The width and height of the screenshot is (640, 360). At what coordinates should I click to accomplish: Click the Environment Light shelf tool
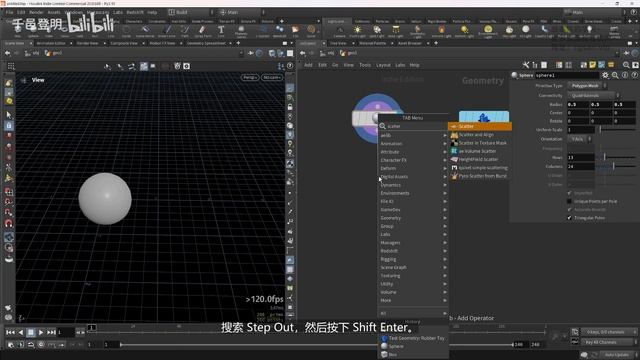pyautogui.click(x=488, y=31)
